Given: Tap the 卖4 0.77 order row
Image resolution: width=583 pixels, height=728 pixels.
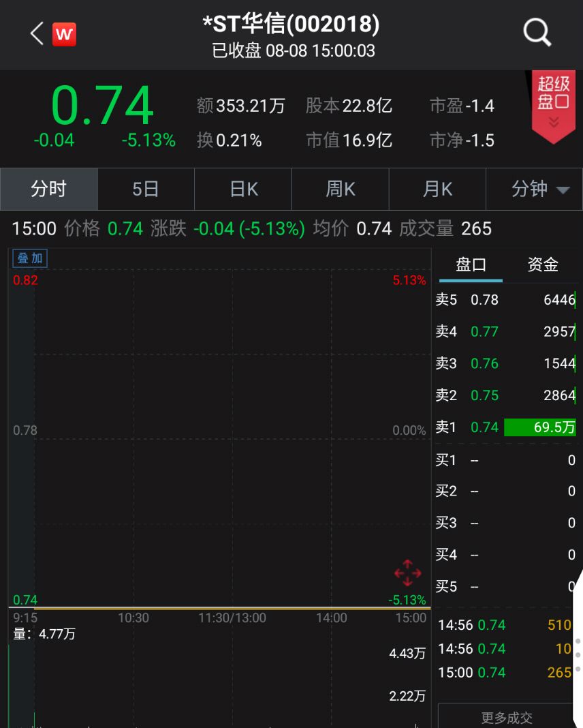Looking at the screenshot, I should click(x=505, y=331).
